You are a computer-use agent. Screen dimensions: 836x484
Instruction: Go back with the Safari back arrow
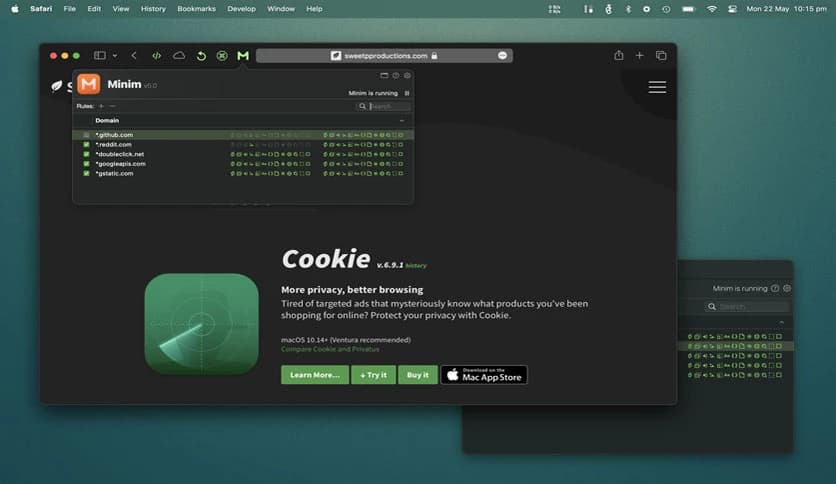[x=134, y=55]
